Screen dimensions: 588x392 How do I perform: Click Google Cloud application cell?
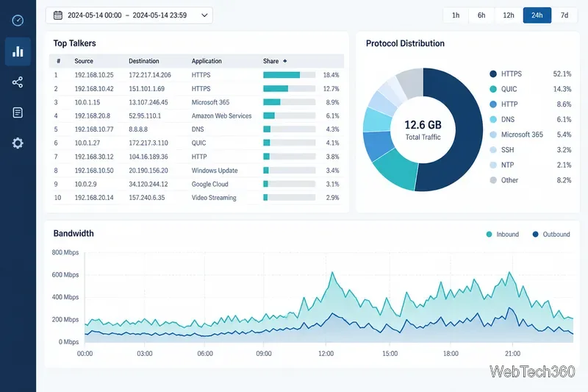pyautogui.click(x=210, y=184)
